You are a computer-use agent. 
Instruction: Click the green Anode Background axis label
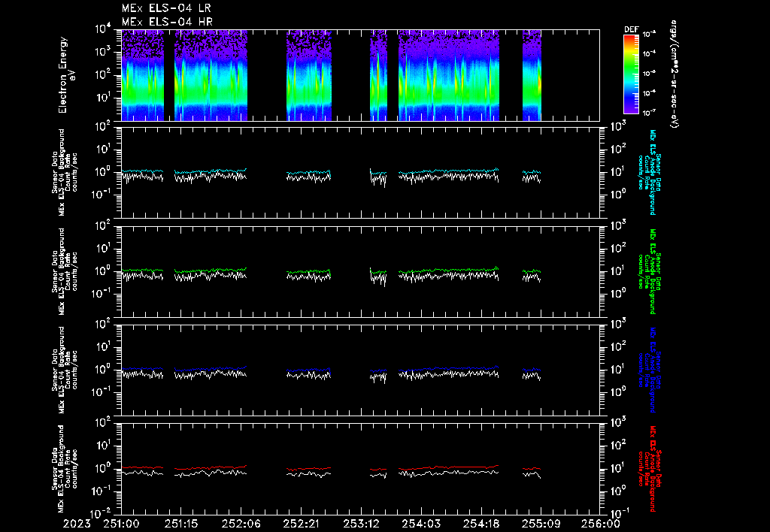(x=650, y=271)
